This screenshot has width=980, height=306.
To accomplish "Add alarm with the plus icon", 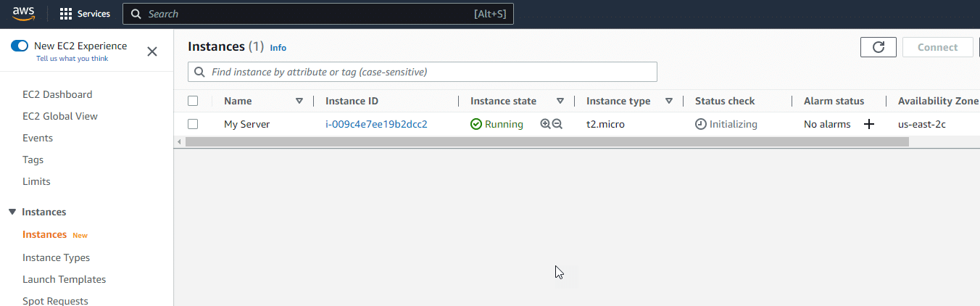I will pyautogui.click(x=869, y=124).
